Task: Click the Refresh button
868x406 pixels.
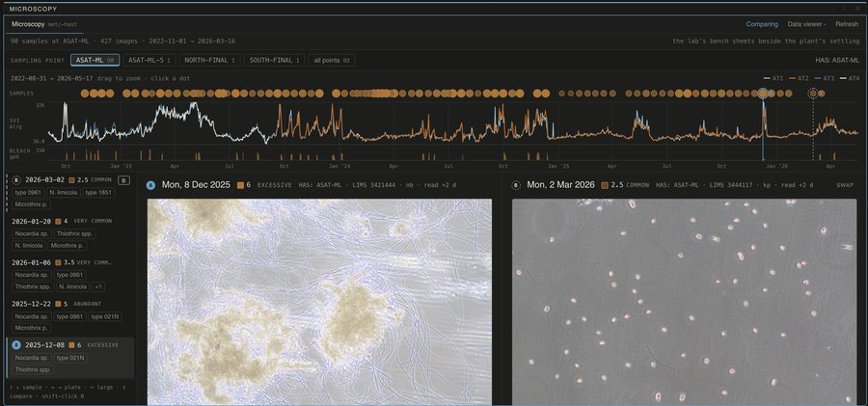Action: [x=847, y=24]
